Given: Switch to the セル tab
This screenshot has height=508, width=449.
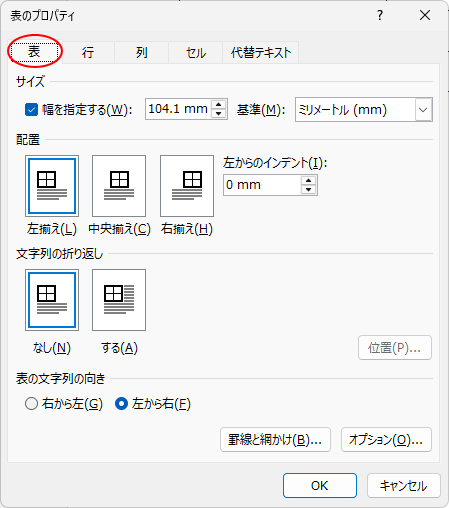Looking at the screenshot, I should pyautogui.click(x=196, y=53).
